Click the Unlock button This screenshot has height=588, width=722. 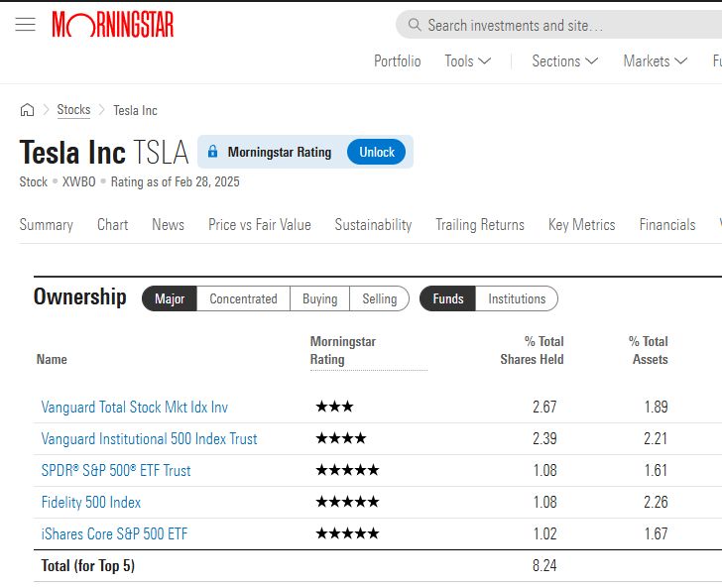[x=377, y=152]
